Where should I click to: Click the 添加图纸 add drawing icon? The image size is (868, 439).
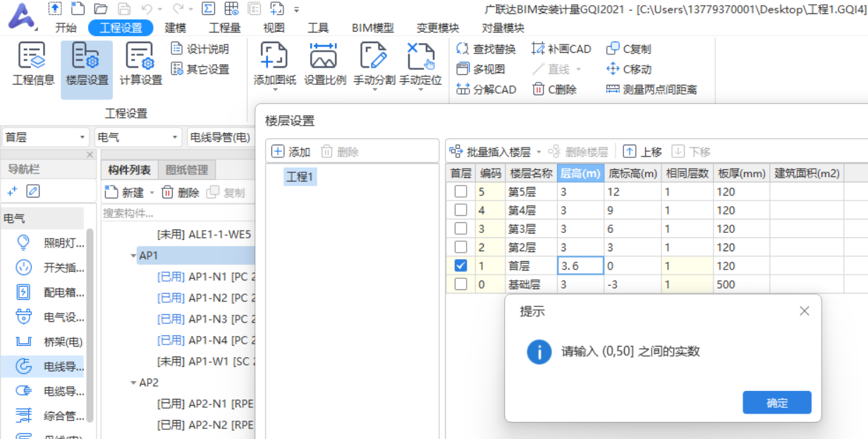pyautogui.click(x=274, y=56)
